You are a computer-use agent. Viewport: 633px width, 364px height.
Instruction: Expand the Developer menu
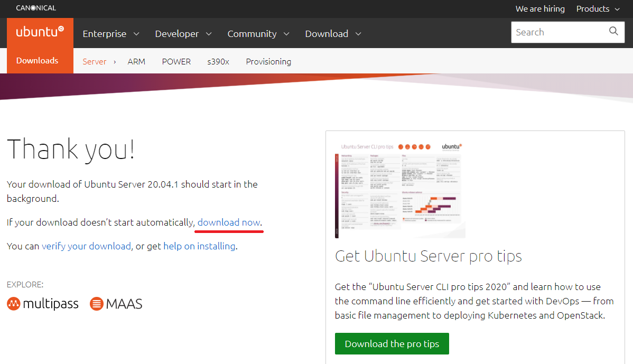point(183,34)
